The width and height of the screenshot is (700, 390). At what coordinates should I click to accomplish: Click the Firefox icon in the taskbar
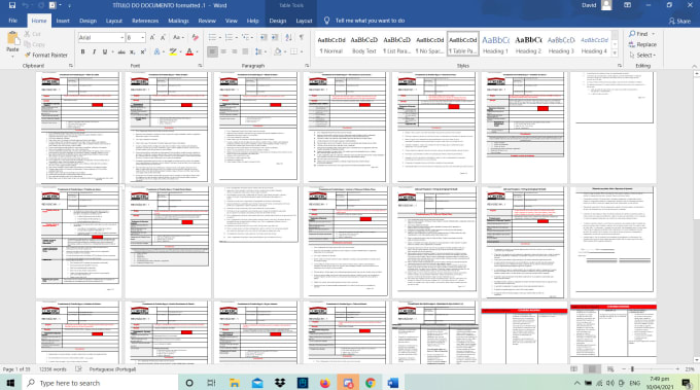(x=325, y=383)
